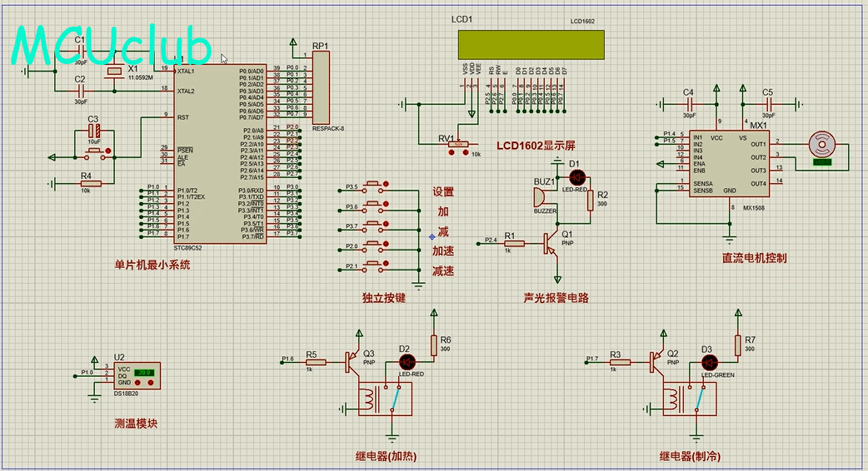Click the R6 300 ohm resistor
The height and width of the screenshot is (471, 868).
pos(434,345)
